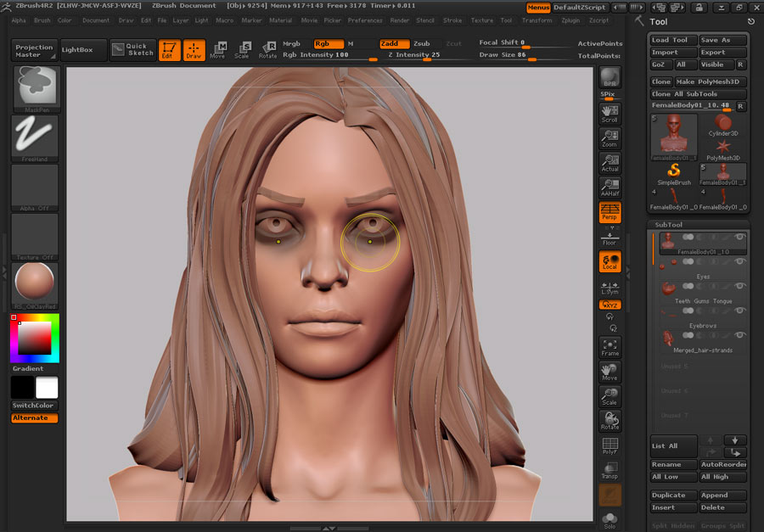Viewport: 764px width, 532px height.
Task: Open the Preferences menu
Action: point(365,20)
